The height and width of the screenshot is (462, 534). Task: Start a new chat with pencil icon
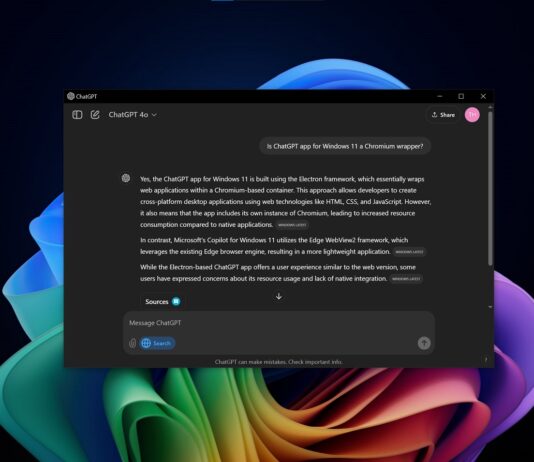tap(95, 115)
